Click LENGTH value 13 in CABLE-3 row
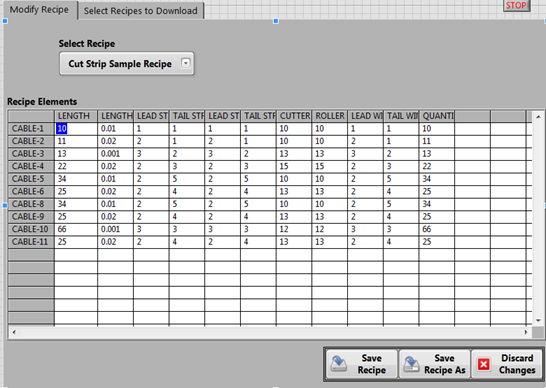This screenshot has width=546, height=388. (76, 154)
